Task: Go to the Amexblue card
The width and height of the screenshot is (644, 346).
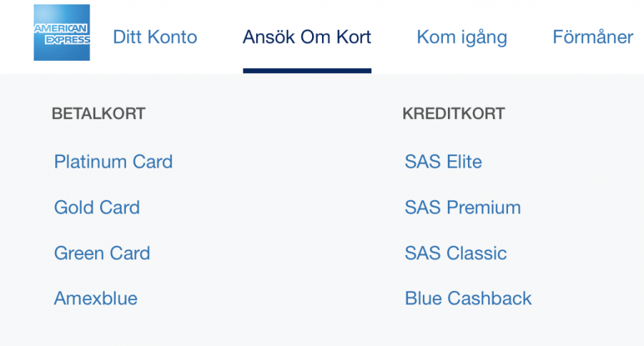Action: [x=95, y=299]
